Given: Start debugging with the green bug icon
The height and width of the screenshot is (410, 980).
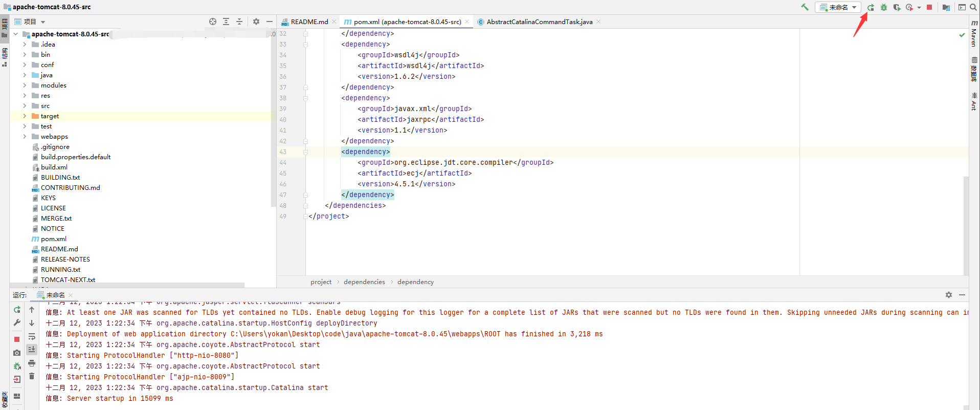Looking at the screenshot, I should tap(883, 7).
